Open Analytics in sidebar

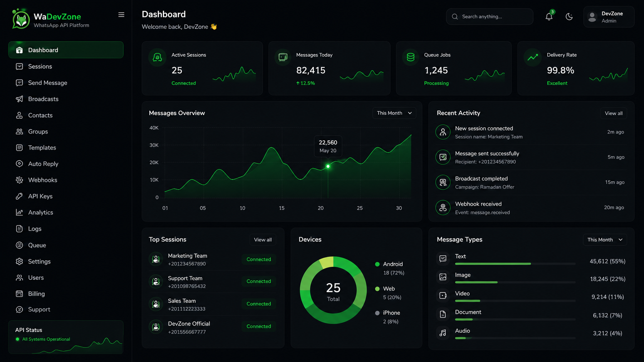coord(66,212)
